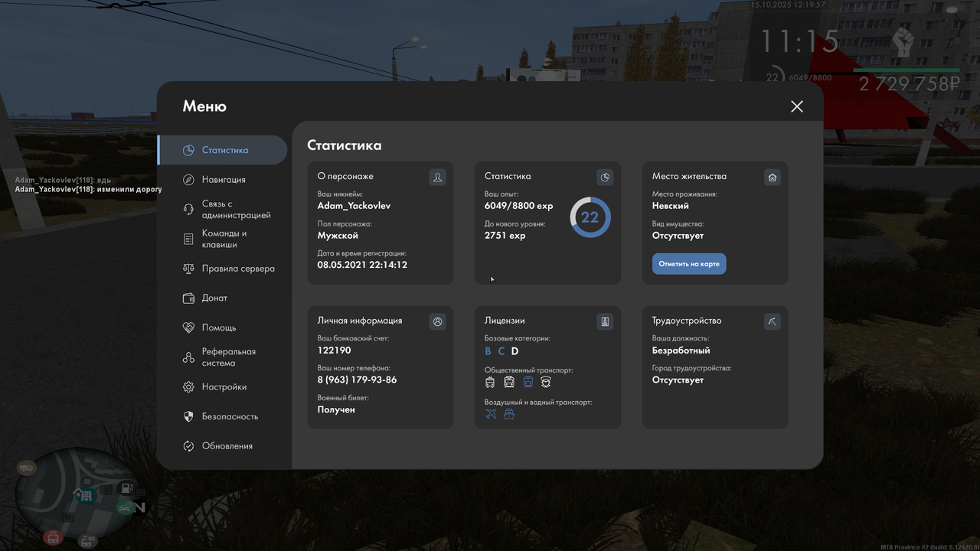Viewport: 980px width, 551px height.
Task: Click the Отметить на карте button
Action: point(688,263)
